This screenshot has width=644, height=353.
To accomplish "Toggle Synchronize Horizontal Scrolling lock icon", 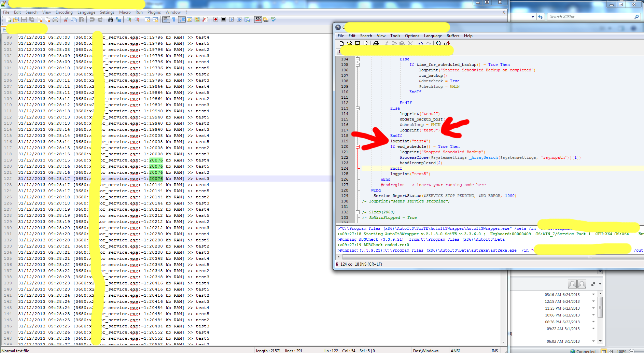I will [x=155, y=19].
